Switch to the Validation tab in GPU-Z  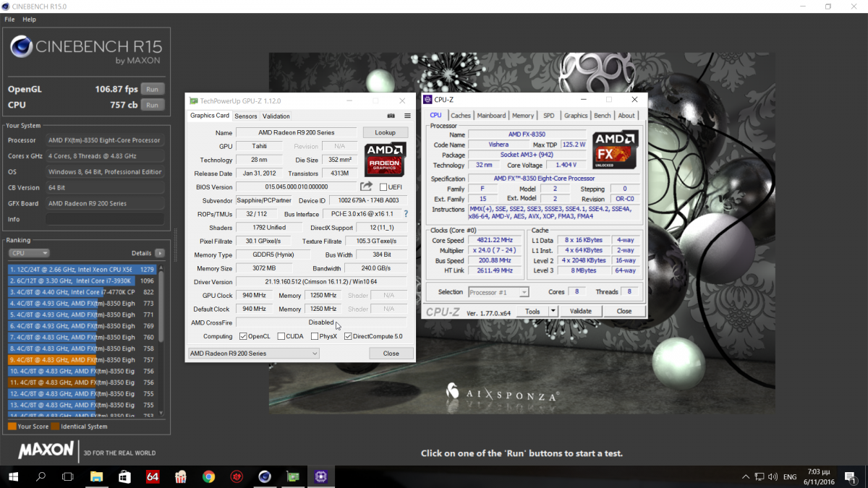(x=276, y=116)
